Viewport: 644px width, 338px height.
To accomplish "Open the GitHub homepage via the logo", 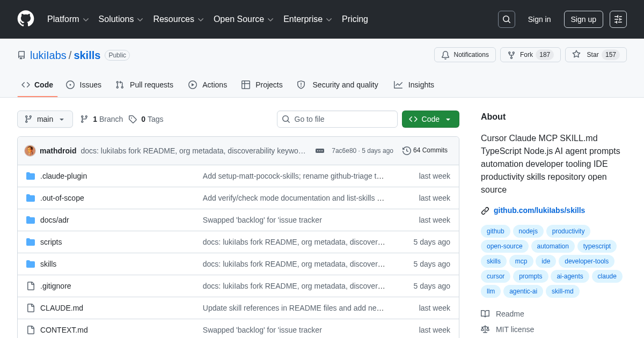I will [x=26, y=19].
